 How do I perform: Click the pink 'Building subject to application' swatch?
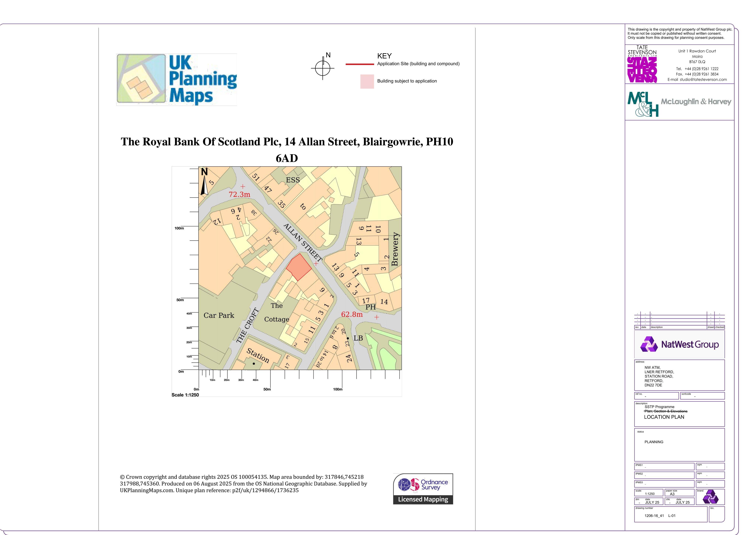point(367,81)
